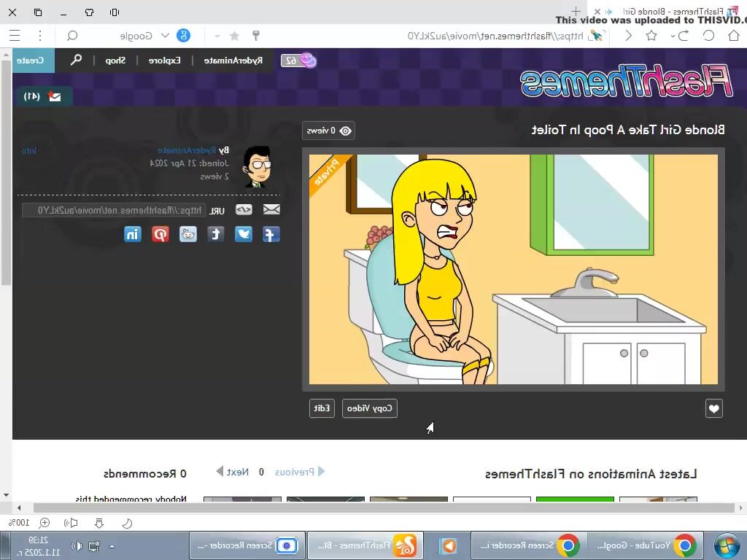The height and width of the screenshot is (560, 747).
Task: Open the FlashThemes site search magnifier
Action: point(76,60)
